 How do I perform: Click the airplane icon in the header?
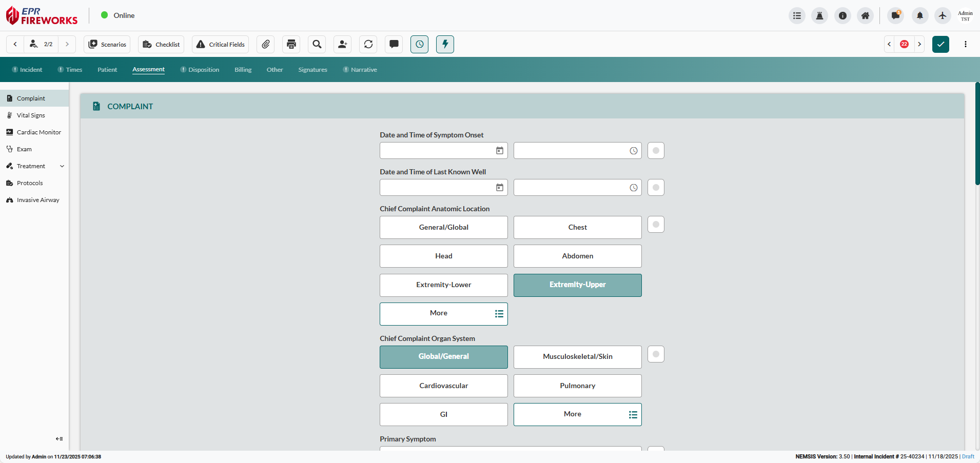[942, 15]
